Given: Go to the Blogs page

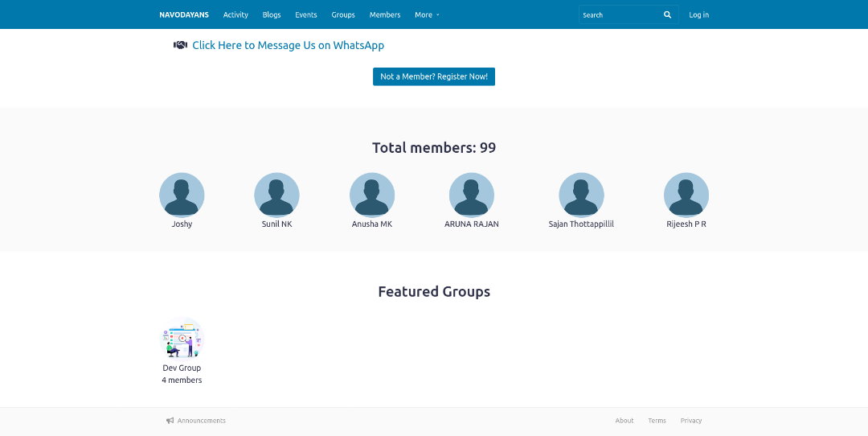Looking at the screenshot, I should (x=272, y=15).
